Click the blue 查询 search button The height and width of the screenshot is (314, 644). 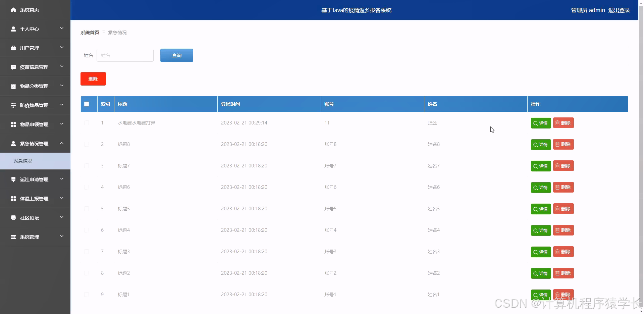click(177, 55)
